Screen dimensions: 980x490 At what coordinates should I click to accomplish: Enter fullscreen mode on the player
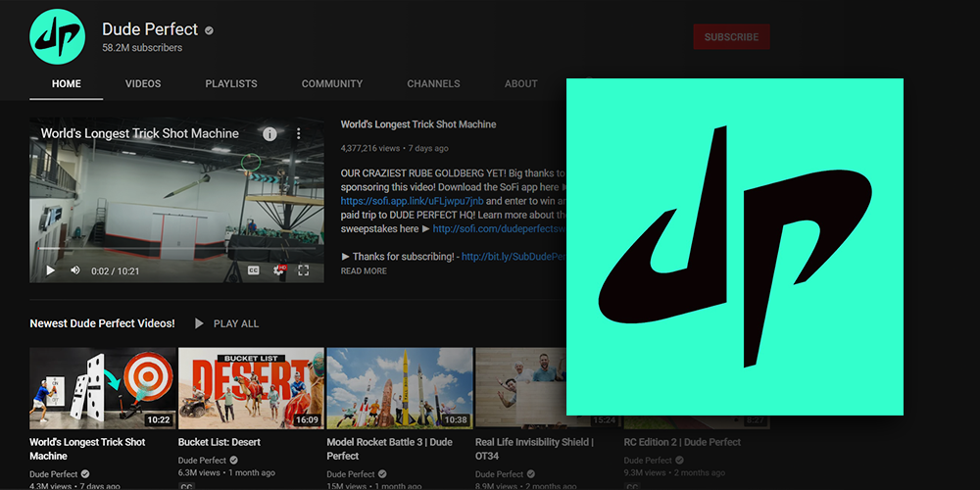pos(303,270)
